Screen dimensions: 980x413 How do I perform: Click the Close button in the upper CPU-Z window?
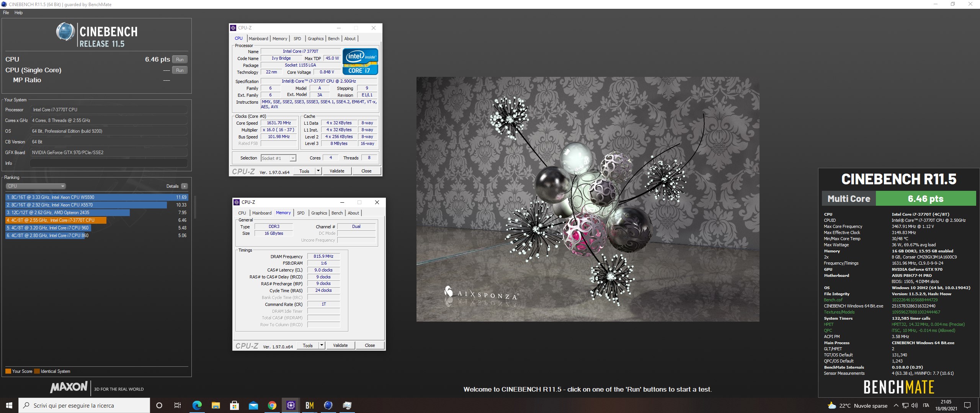366,171
